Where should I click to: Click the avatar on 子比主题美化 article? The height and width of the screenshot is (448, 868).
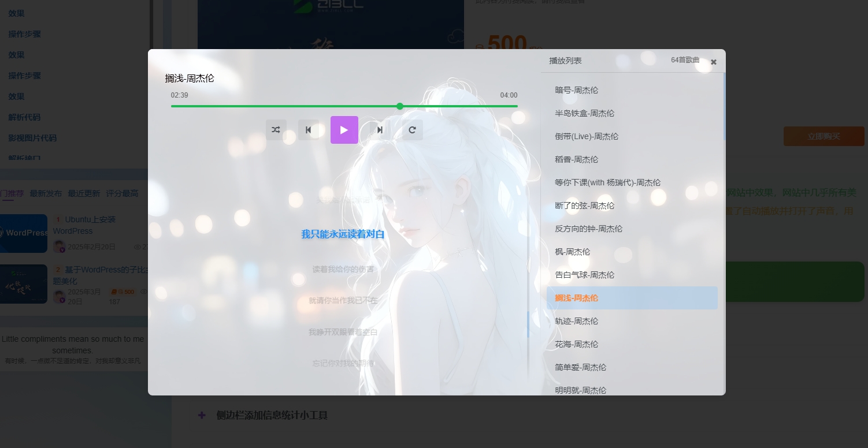[60, 297]
